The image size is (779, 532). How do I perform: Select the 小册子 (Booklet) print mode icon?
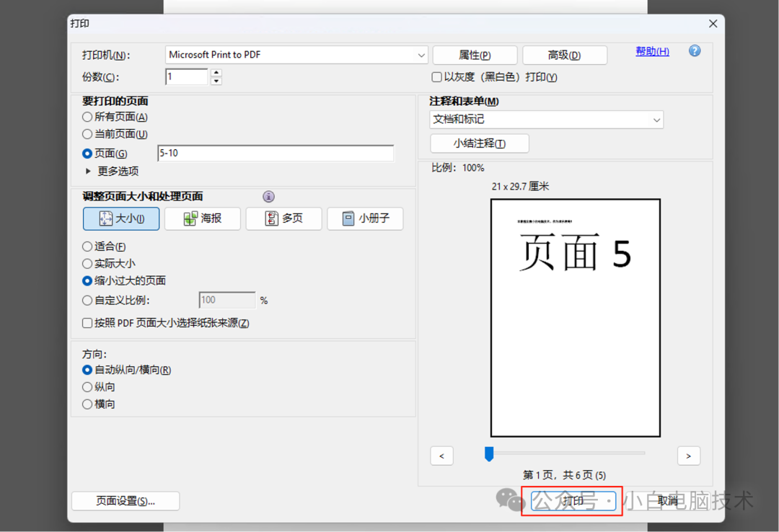(365, 218)
